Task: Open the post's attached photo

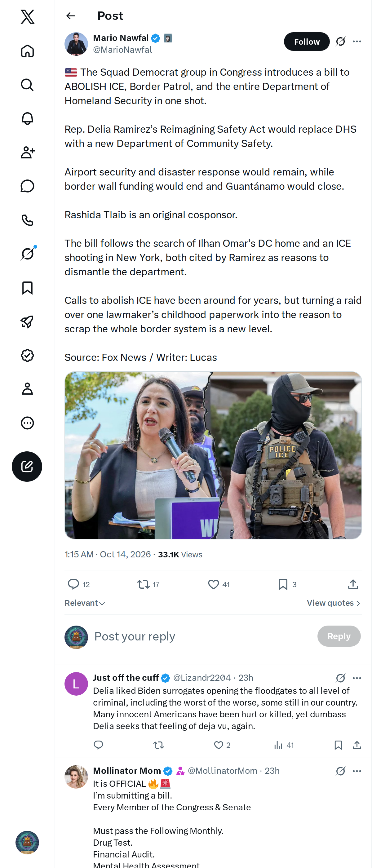Action: [x=213, y=455]
